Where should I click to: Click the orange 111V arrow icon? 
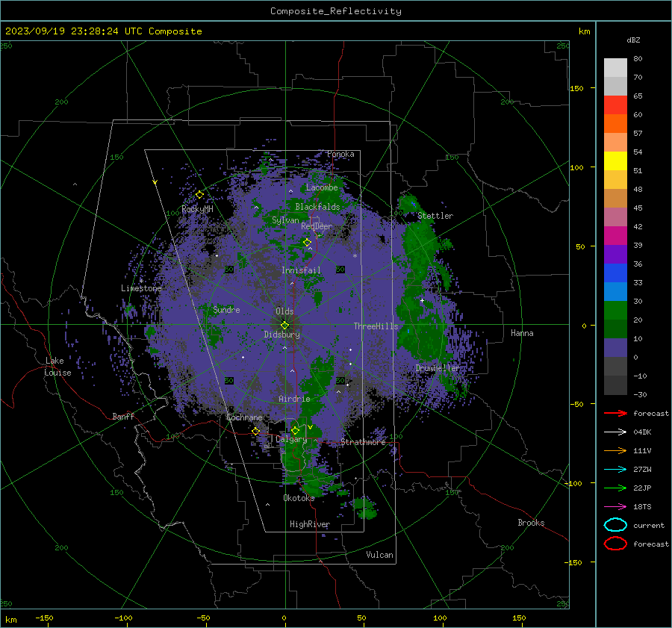click(615, 450)
